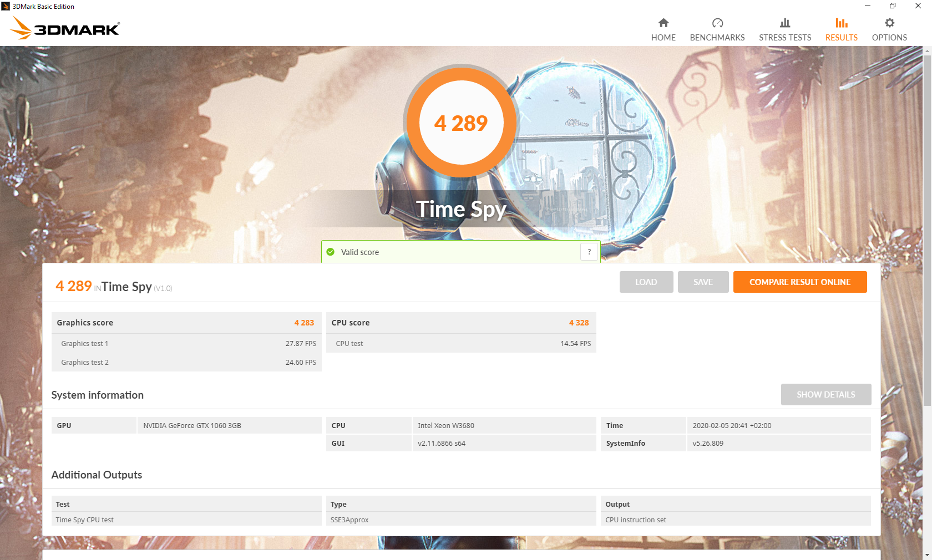Viewport: 932px width, 560px height.
Task: Click the Time value 2020-02-05 20:41
Action: click(x=732, y=425)
